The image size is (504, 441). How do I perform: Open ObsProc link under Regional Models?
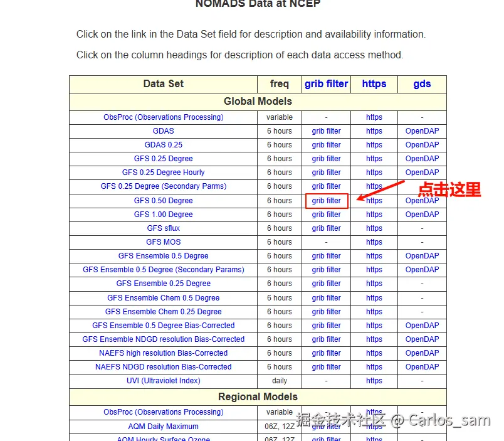163,412
